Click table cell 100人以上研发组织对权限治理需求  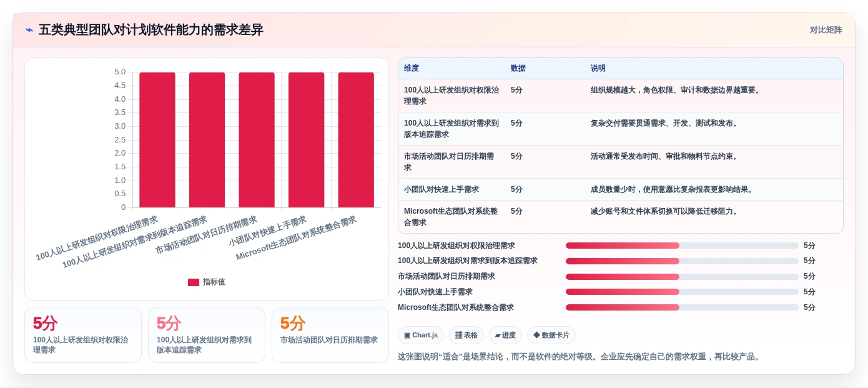pyautogui.click(x=451, y=96)
